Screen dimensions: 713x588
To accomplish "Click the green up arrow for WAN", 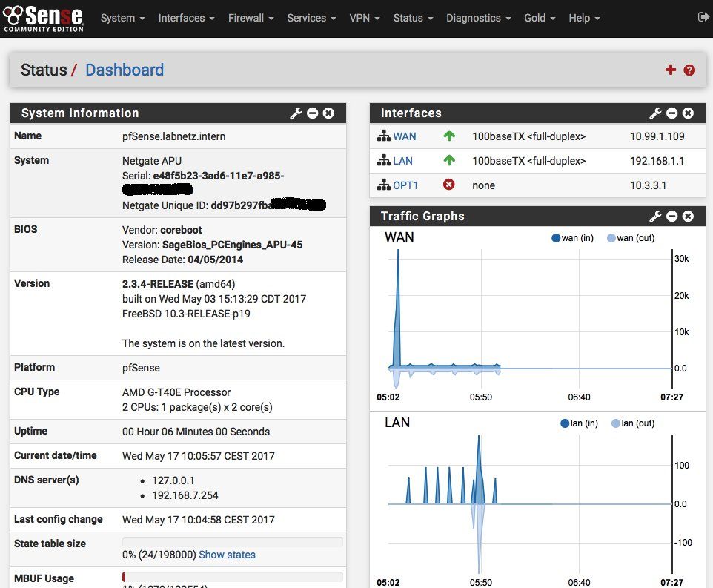I will pyautogui.click(x=449, y=136).
